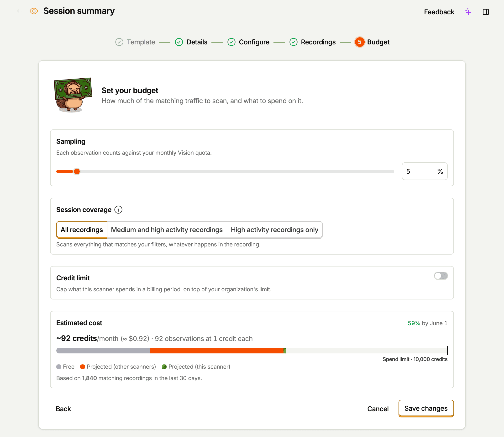Click the 'Estimated cost' heading
The width and height of the screenshot is (504, 437).
(x=79, y=323)
